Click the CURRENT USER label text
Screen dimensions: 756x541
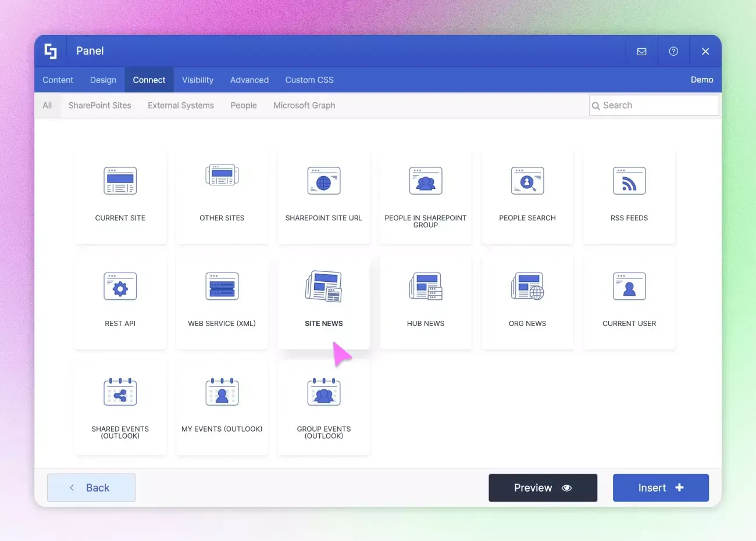click(x=629, y=324)
